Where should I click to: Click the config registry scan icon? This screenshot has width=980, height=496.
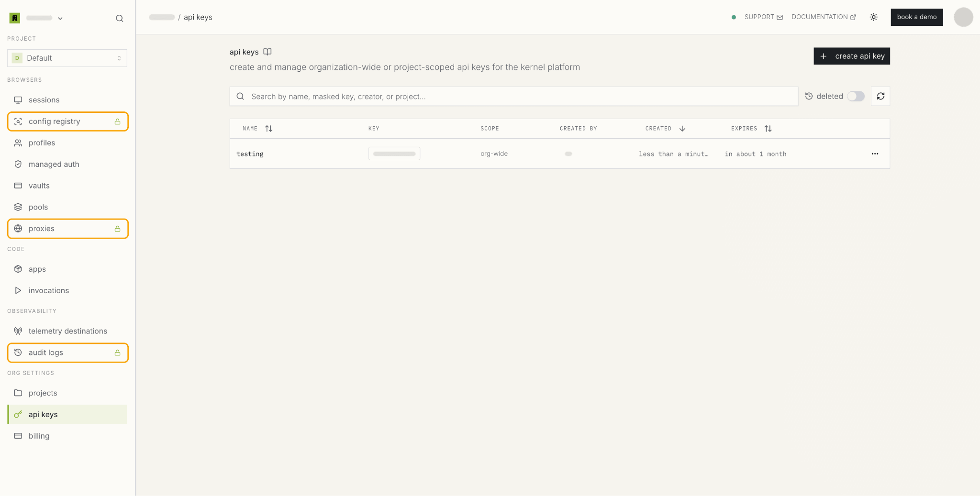click(18, 121)
